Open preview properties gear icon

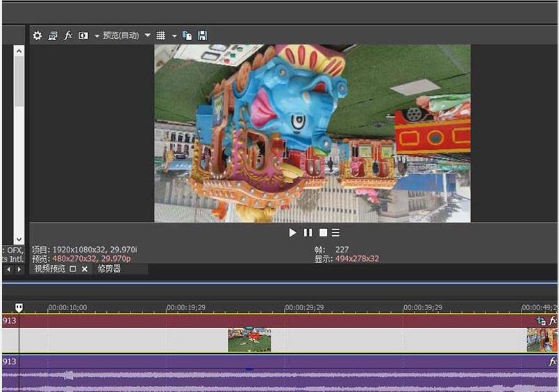click(x=37, y=35)
